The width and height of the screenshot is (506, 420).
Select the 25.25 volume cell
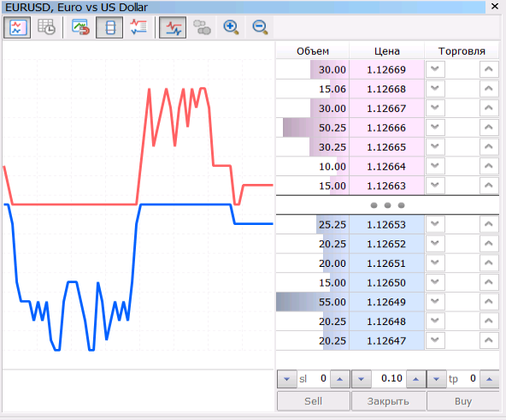[x=313, y=224]
